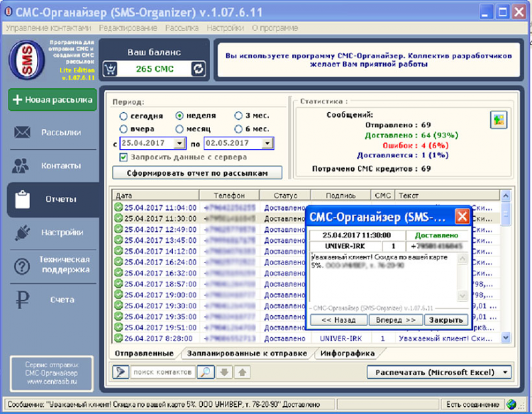Click status icon of 25.04.2017 11:04:00 row
Screen dimensions: 532x414
click(x=118, y=207)
